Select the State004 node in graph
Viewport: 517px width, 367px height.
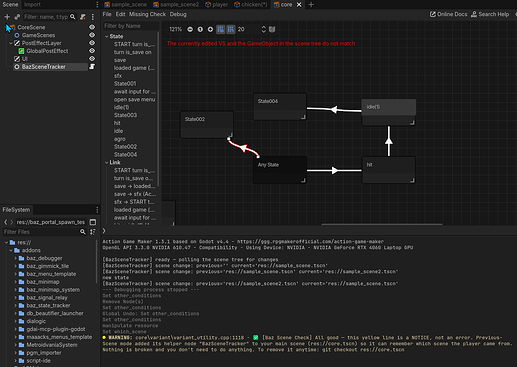click(280, 106)
